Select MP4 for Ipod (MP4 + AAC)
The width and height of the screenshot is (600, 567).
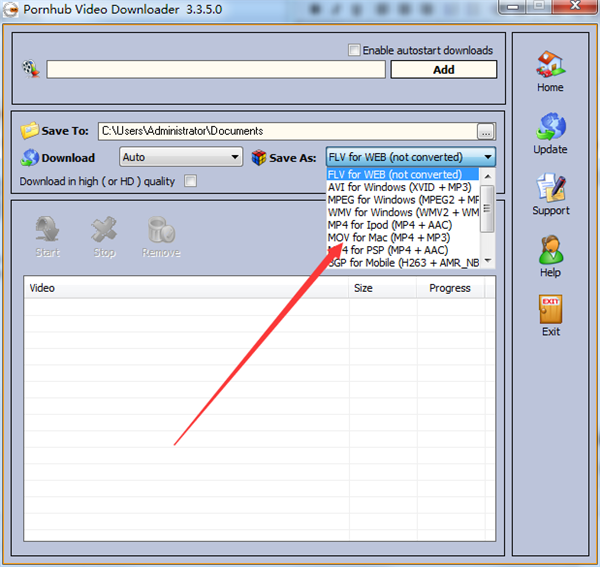tap(403, 225)
